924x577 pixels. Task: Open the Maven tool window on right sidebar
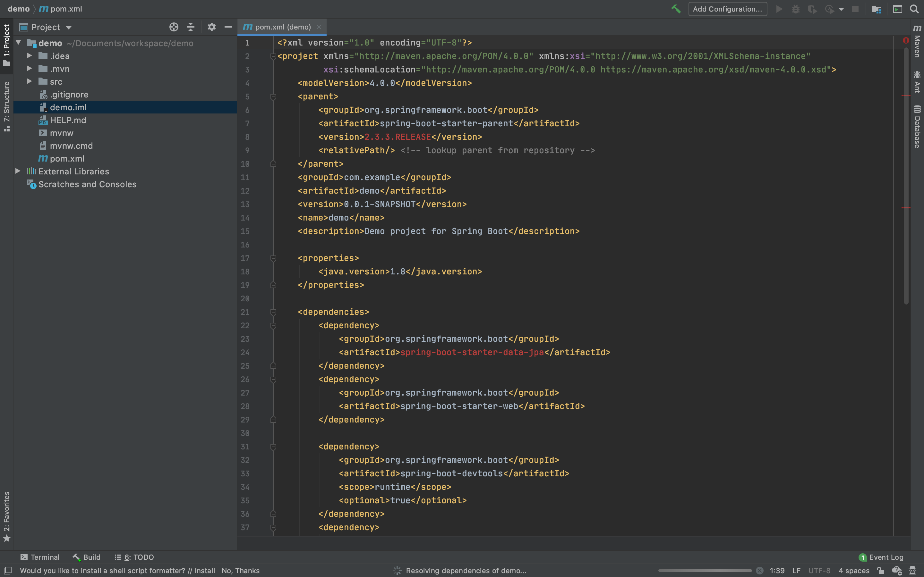[x=917, y=41]
